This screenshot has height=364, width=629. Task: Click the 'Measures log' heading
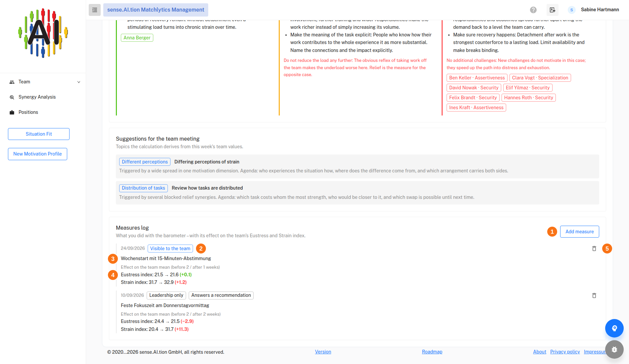(132, 228)
